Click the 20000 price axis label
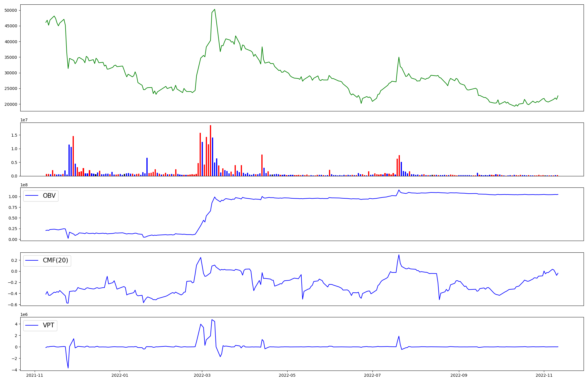The width and height of the screenshot is (588, 382). pos(11,104)
